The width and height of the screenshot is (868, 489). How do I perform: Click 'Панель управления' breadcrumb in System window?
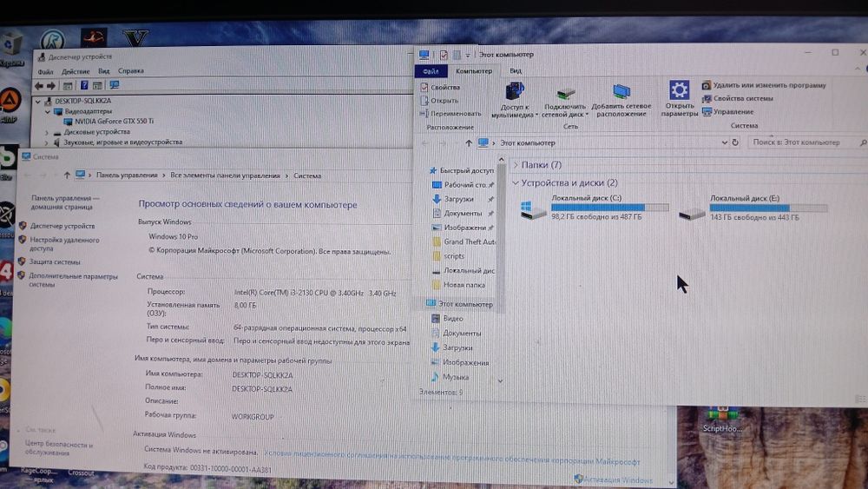tap(127, 175)
